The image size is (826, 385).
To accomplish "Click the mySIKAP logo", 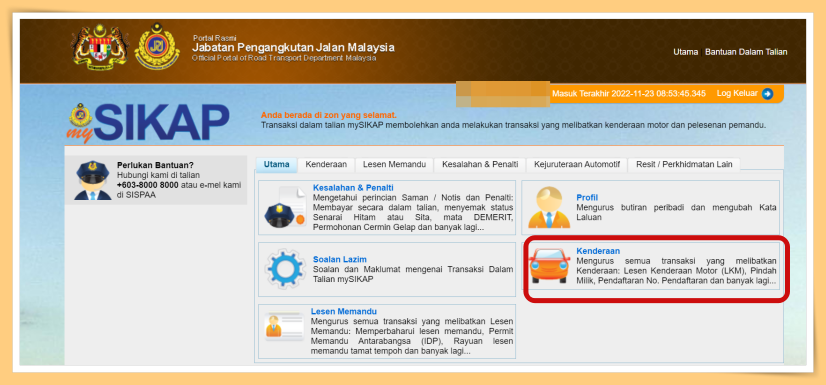I will (x=148, y=123).
